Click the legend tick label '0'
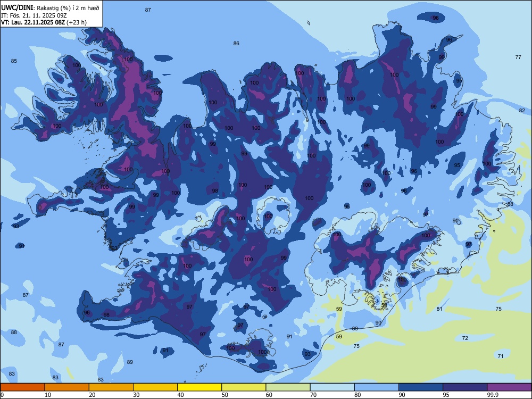Viewport: 532px width, 399px height. tap(2, 395)
